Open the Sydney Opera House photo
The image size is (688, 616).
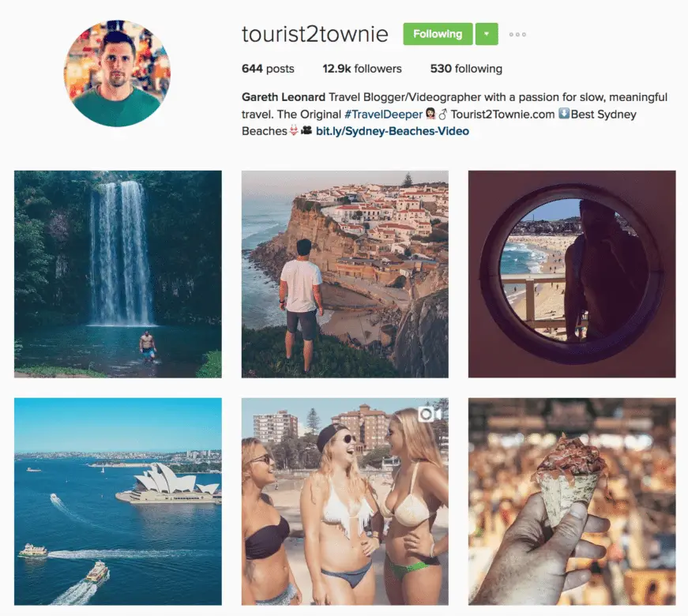coord(118,501)
